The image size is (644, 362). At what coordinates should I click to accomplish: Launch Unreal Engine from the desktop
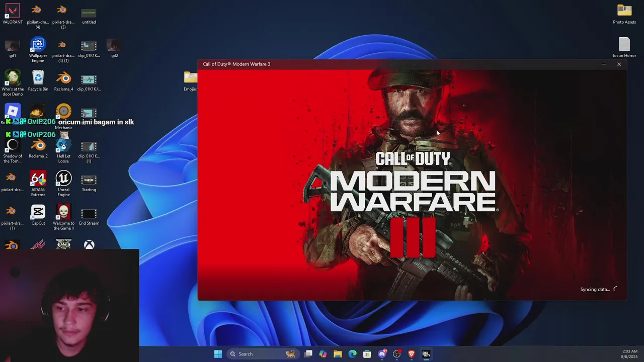click(x=63, y=184)
